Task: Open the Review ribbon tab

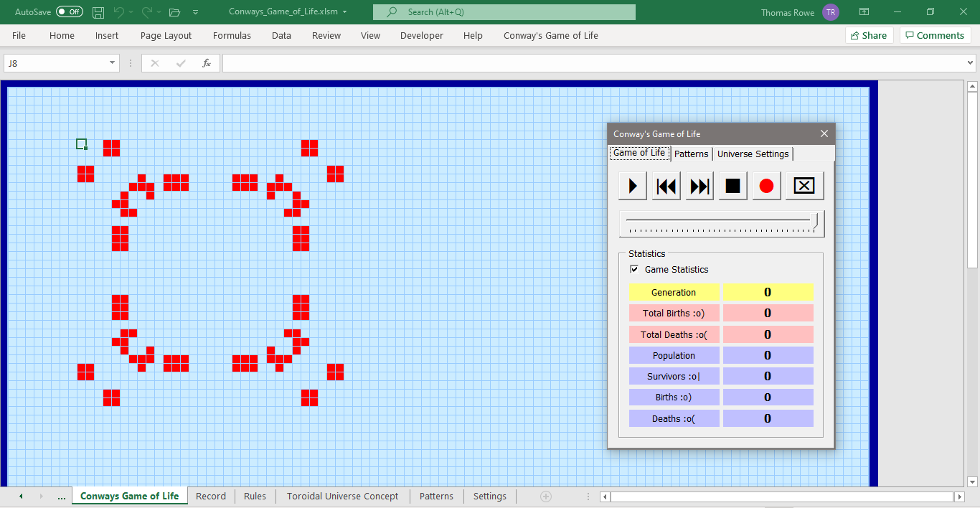Action: pos(326,35)
